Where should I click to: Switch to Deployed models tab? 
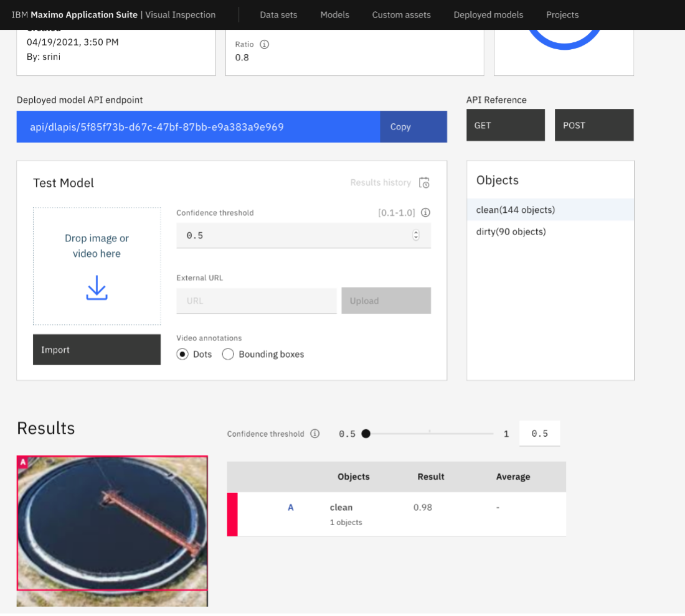[488, 15]
